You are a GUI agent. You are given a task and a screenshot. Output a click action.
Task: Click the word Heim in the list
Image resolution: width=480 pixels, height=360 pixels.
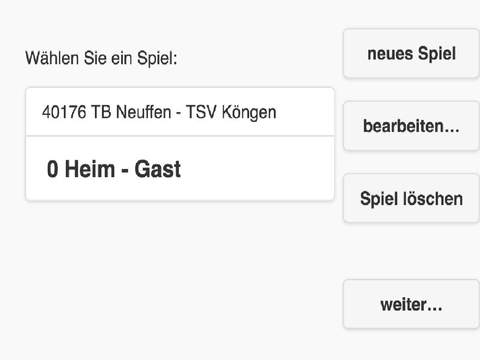point(90,169)
